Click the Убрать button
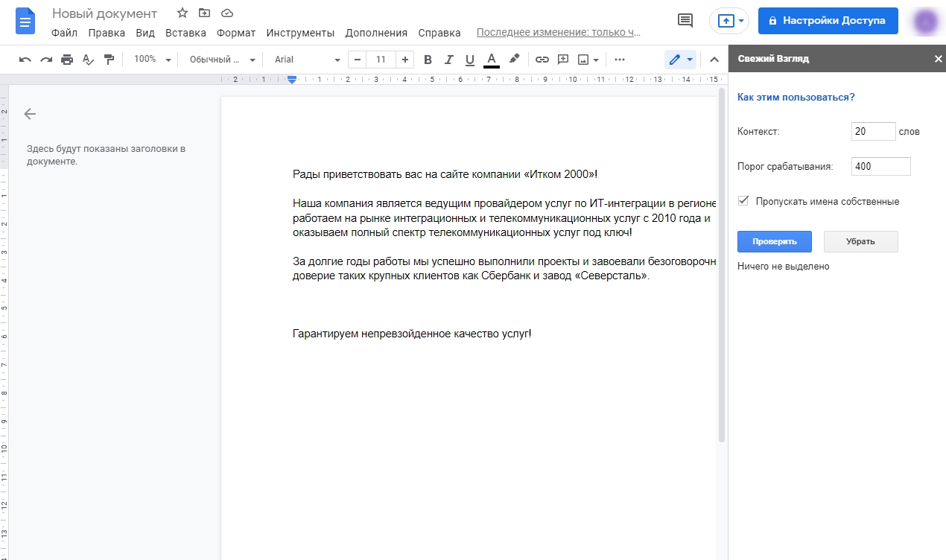946x560 pixels. [x=860, y=241]
